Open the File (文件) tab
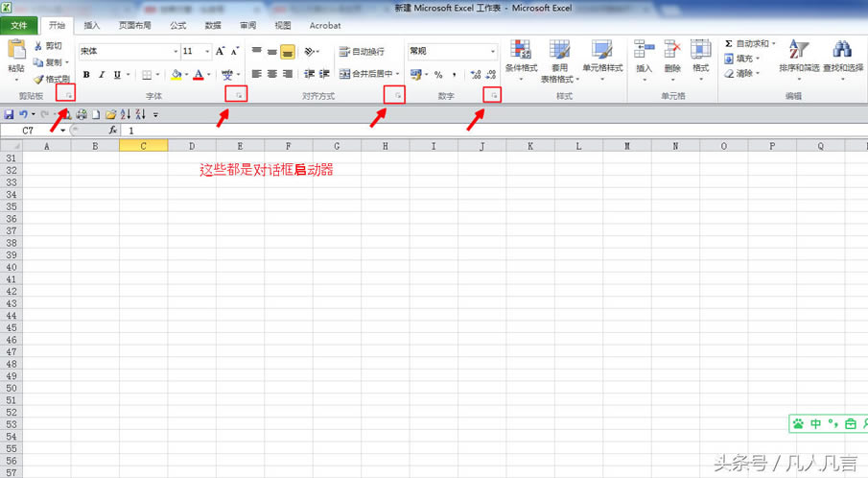This screenshot has width=868, height=478. [19, 26]
